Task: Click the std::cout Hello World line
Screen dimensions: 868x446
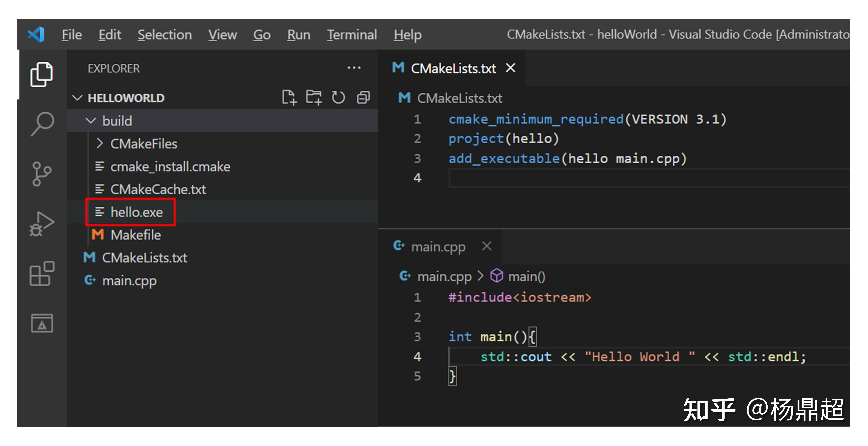Action: tap(643, 357)
